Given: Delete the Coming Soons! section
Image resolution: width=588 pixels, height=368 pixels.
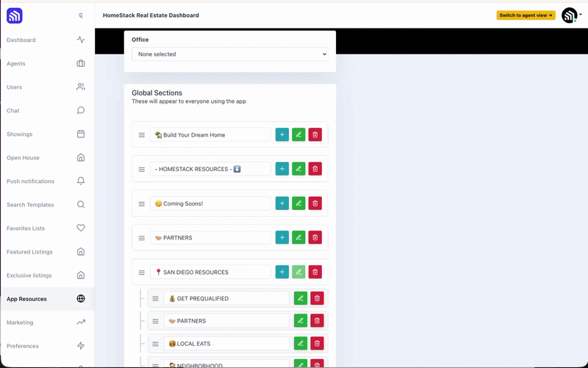Looking at the screenshot, I should pyautogui.click(x=315, y=203).
